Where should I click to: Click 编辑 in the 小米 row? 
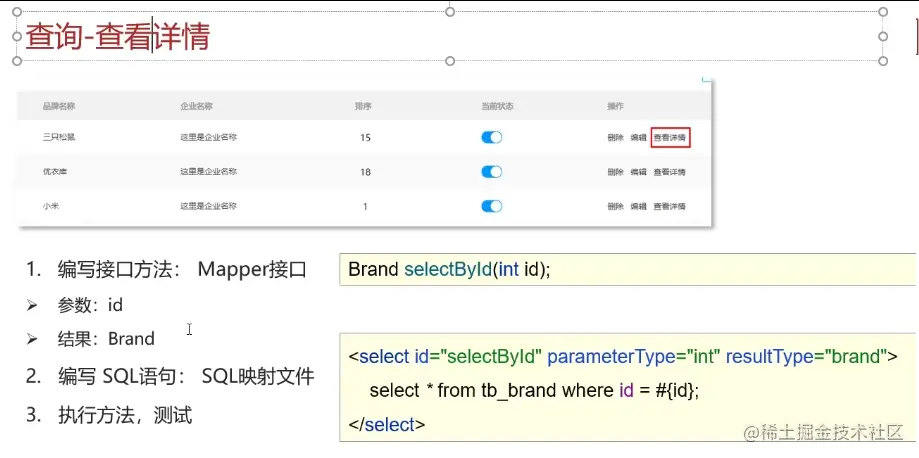(x=638, y=206)
